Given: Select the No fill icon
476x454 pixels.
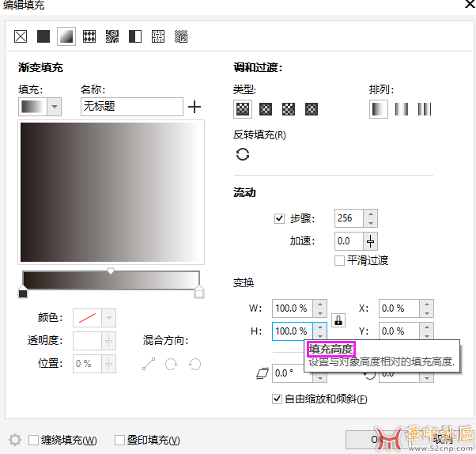Looking at the screenshot, I should pyautogui.click(x=21, y=36).
